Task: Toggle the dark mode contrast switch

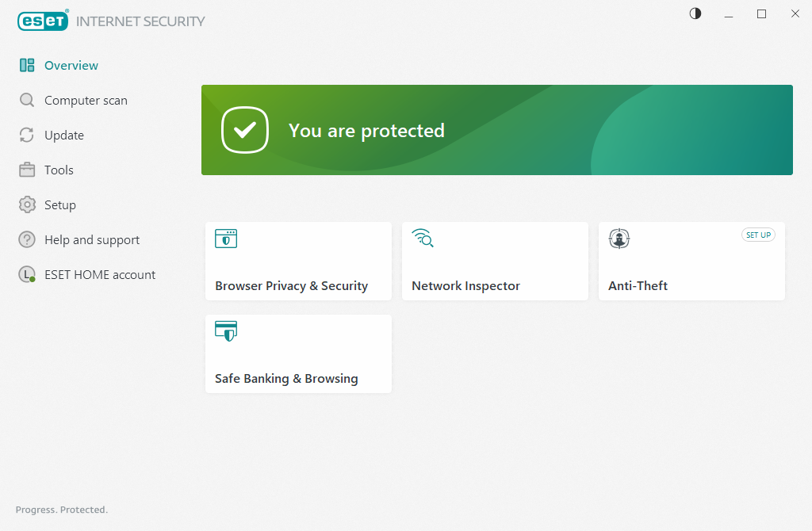Action: click(695, 13)
